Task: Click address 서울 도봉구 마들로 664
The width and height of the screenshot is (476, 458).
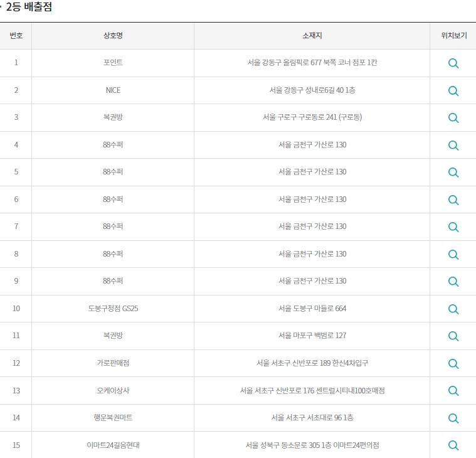Action: [312, 309]
